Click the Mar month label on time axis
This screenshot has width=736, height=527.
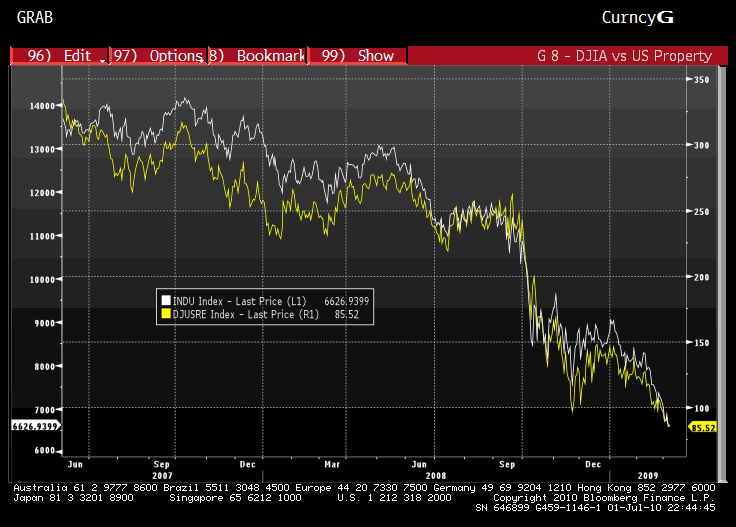pos(332,464)
